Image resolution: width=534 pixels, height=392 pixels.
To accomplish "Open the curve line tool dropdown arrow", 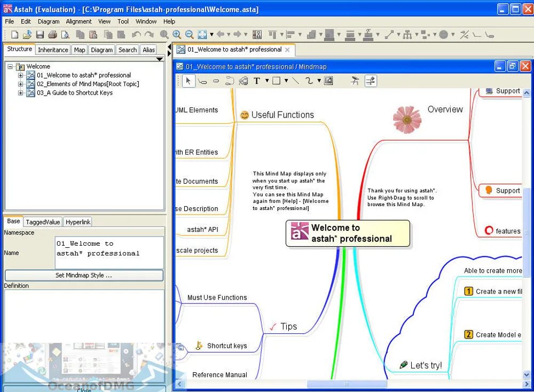I will click(x=319, y=81).
